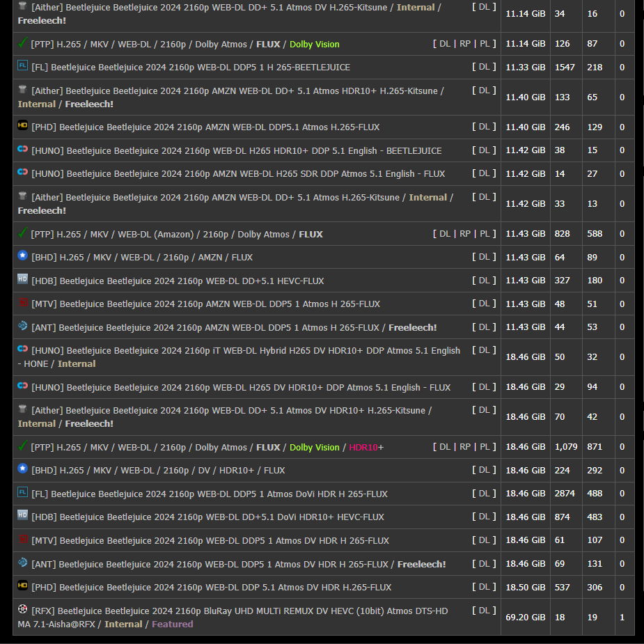The width and height of the screenshot is (644, 644).
Task: Click the HDB icon on the DoVi HDR10+ HEVC-FLUX row
Action: (22, 515)
